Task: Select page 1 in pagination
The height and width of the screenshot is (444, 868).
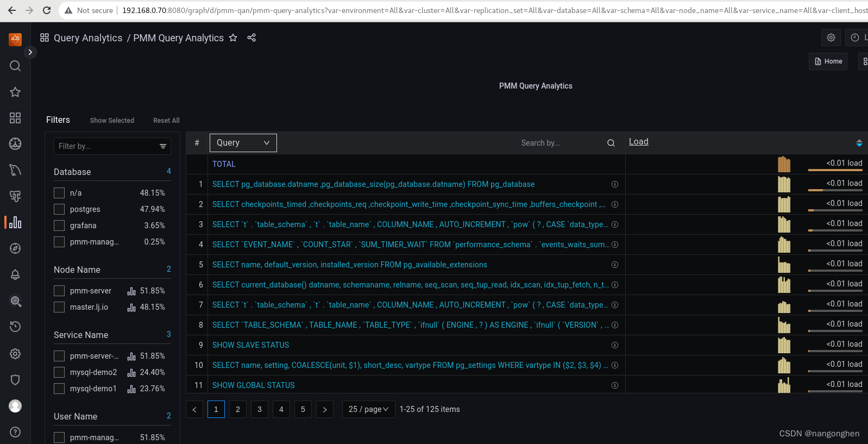Action: (216, 409)
